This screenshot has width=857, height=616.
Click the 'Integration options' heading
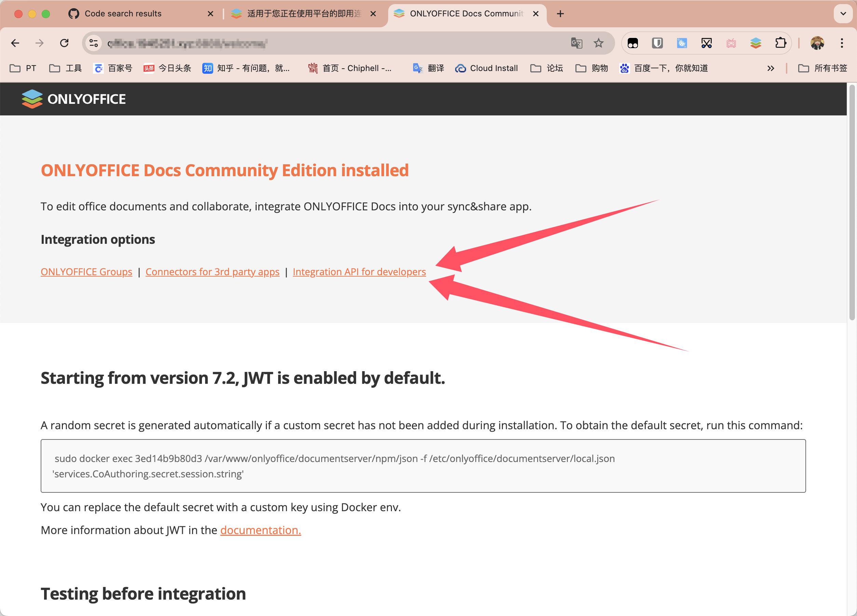click(x=98, y=239)
